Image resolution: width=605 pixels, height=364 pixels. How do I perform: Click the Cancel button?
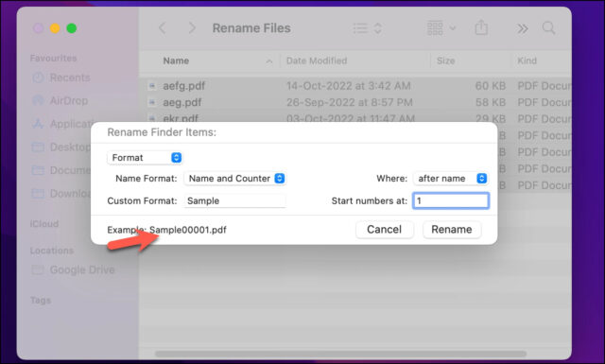[385, 230]
